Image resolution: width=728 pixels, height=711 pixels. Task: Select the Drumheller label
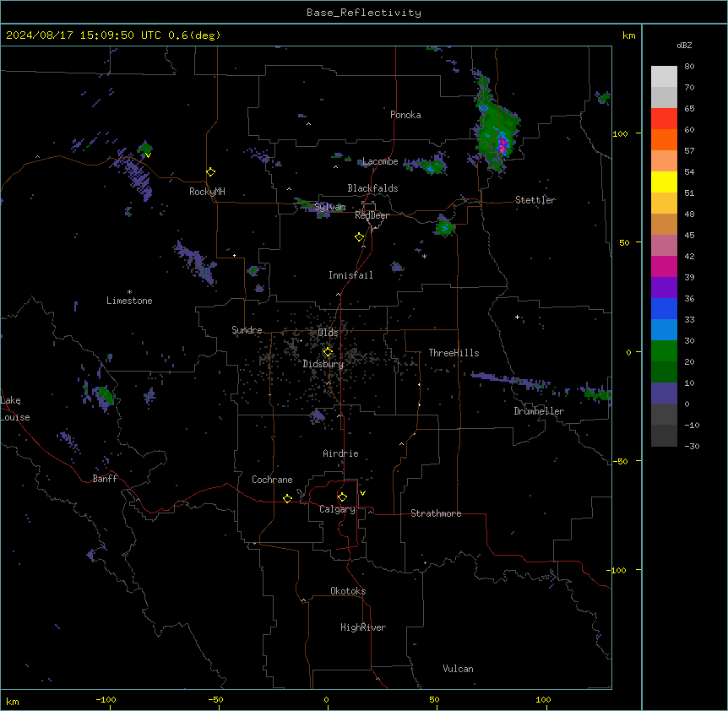tap(539, 411)
